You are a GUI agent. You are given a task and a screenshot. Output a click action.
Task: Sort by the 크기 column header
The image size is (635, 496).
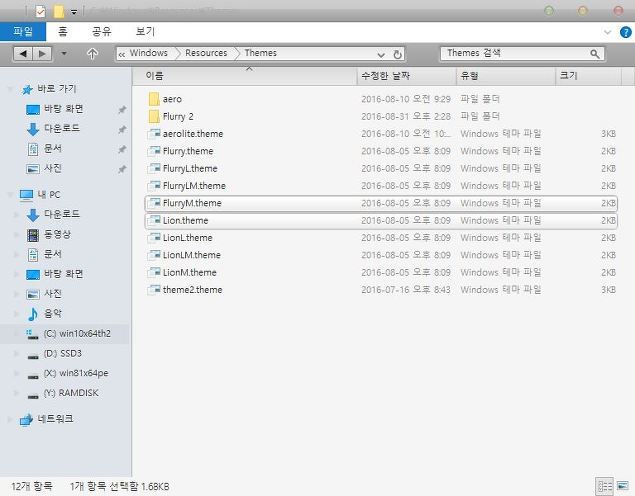pyautogui.click(x=588, y=76)
